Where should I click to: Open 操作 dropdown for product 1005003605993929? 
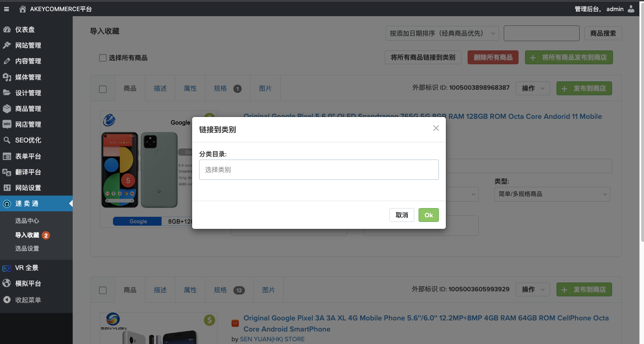click(532, 289)
